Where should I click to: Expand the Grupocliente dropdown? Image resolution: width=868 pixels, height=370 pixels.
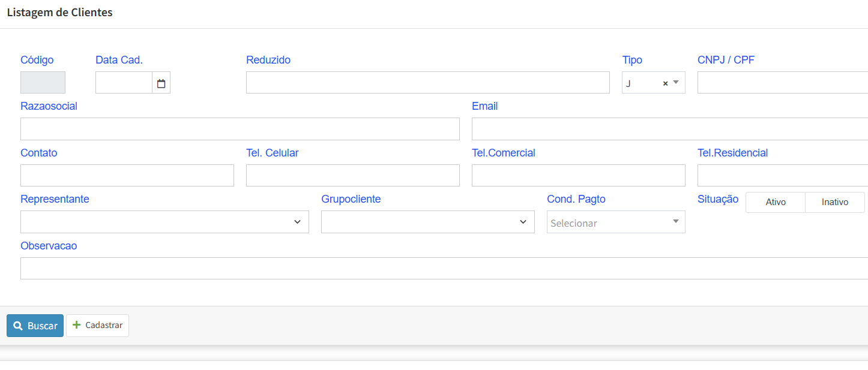tap(427, 222)
